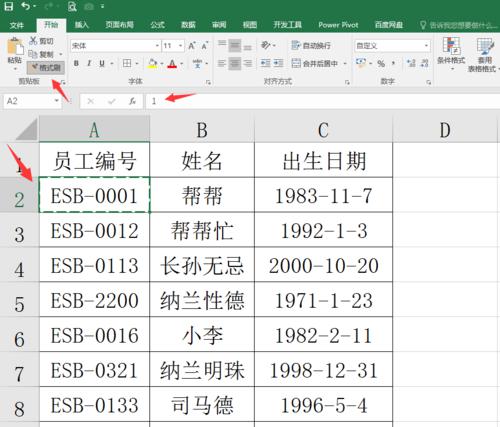Click the Decrease Decimal icon
The image size is (500, 427).
(x=425, y=63)
